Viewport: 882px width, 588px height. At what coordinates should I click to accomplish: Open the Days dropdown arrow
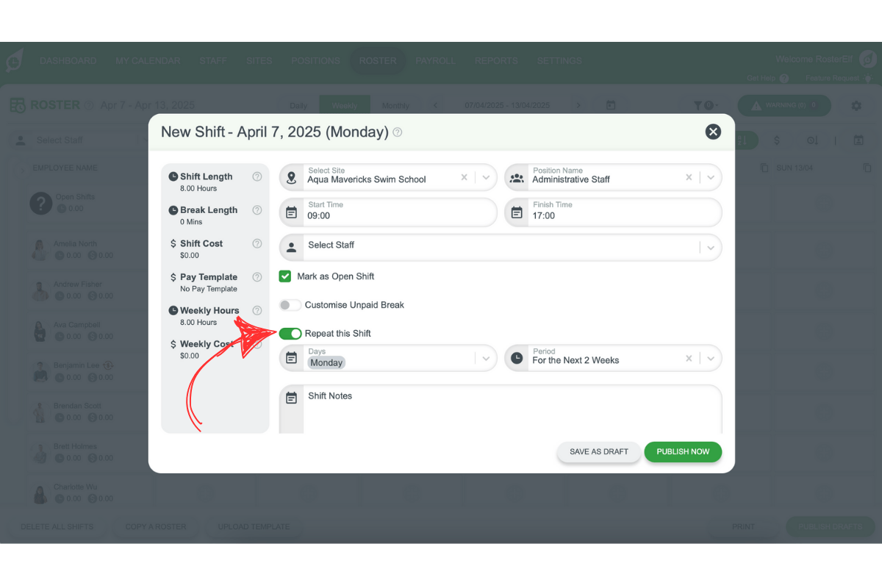point(485,359)
